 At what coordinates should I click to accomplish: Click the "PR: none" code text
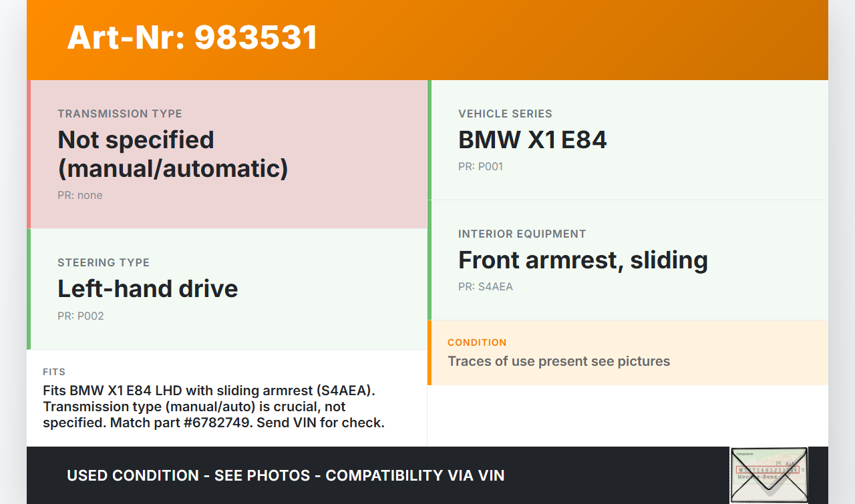(x=80, y=196)
